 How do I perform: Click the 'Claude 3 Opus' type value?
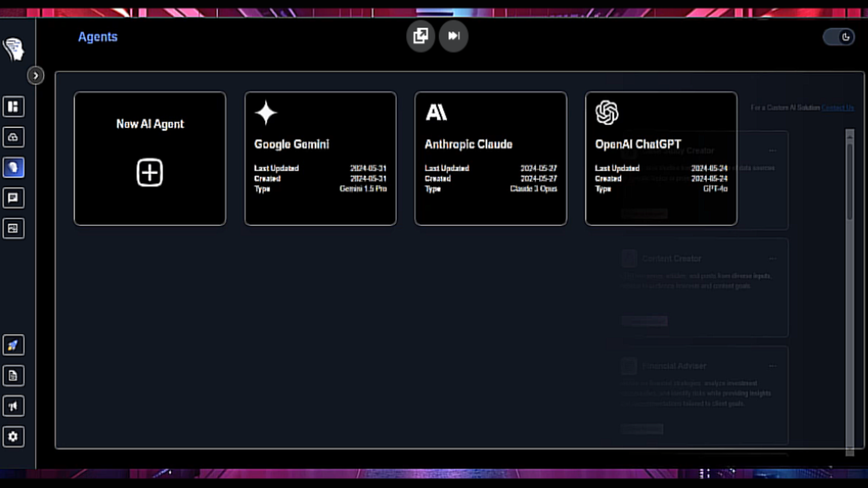coord(534,189)
